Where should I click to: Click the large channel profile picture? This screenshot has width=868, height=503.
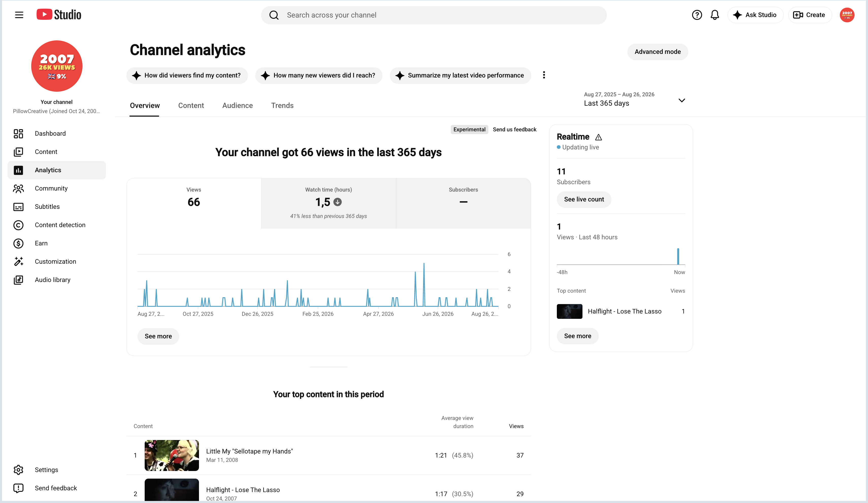pos(57,66)
